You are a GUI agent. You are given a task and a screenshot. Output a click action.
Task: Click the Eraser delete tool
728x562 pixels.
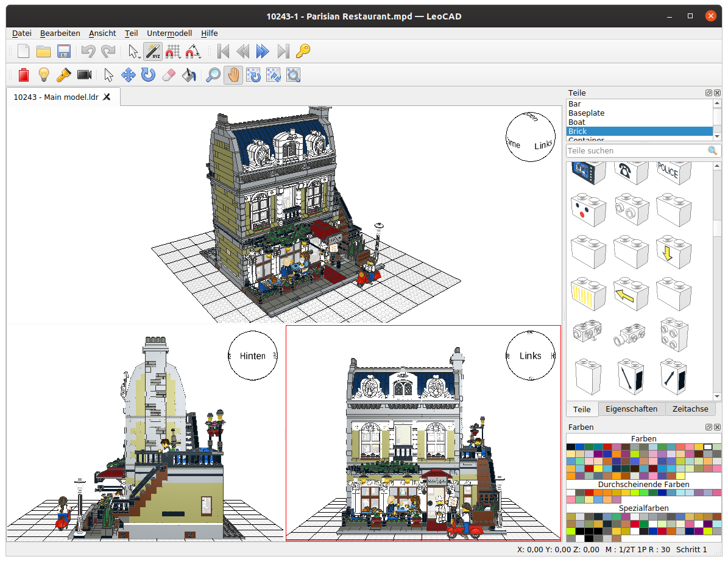169,75
